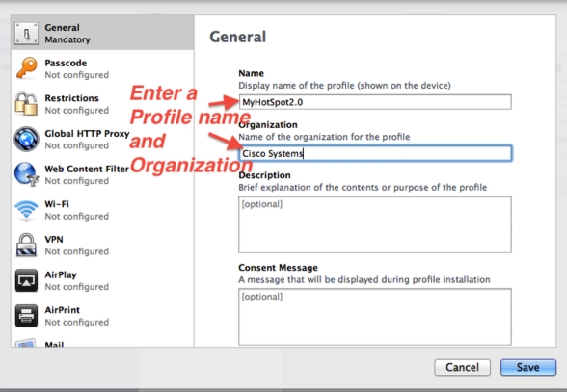567x392 pixels.
Task: Open the partially visible Mail icon
Action: [25, 343]
